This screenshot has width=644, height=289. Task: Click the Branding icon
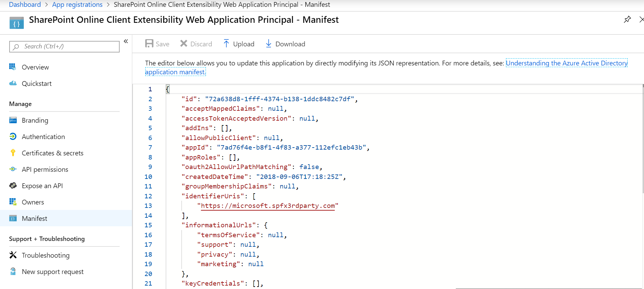(x=13, y=120)
